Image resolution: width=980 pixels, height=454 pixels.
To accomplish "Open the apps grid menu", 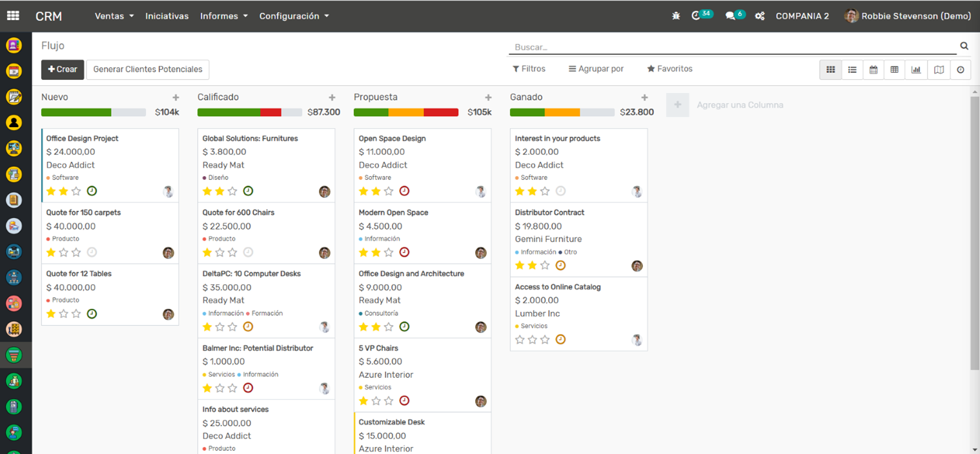I will pos(13,16).
